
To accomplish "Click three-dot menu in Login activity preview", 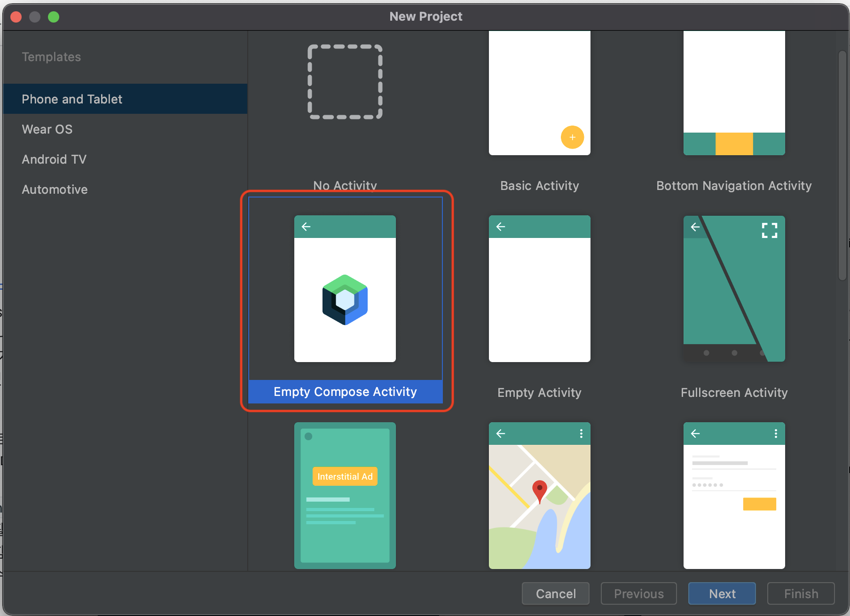I will coord(776,434).
